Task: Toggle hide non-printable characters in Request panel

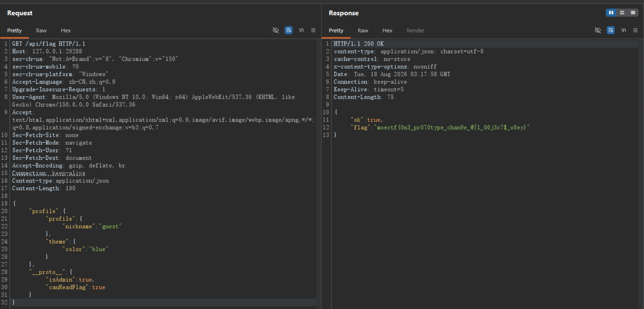Action: click(276, 30)
